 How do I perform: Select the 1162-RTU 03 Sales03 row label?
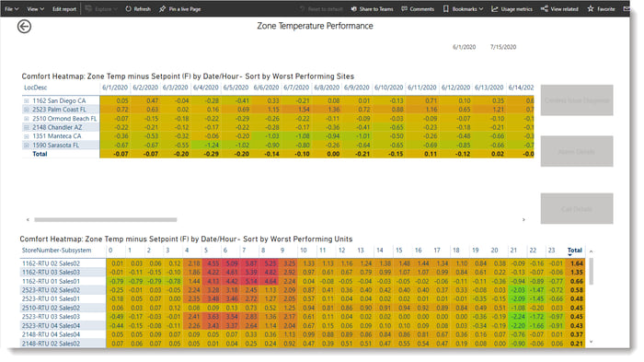[x=51, y=273]
